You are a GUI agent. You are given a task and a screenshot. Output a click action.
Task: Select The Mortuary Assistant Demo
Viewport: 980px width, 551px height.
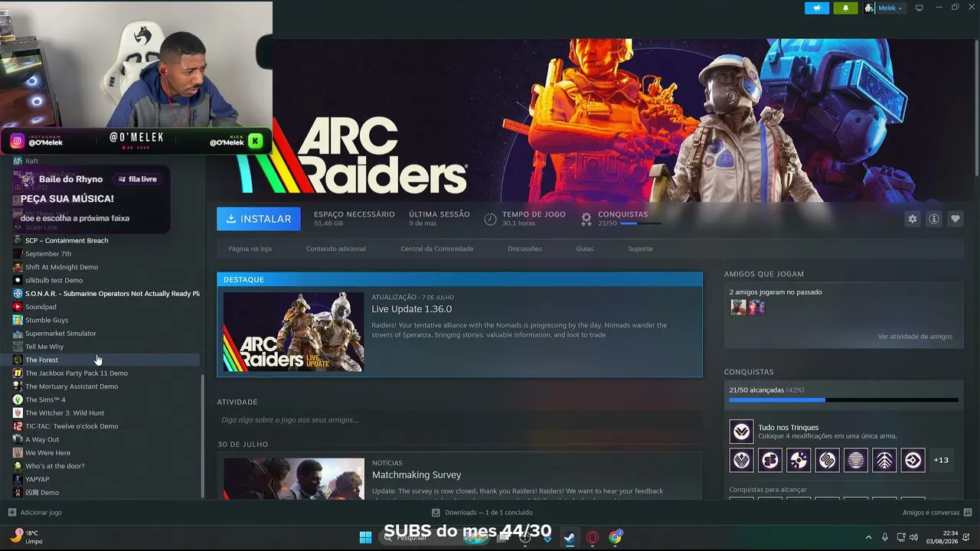[x=71, y=386]
